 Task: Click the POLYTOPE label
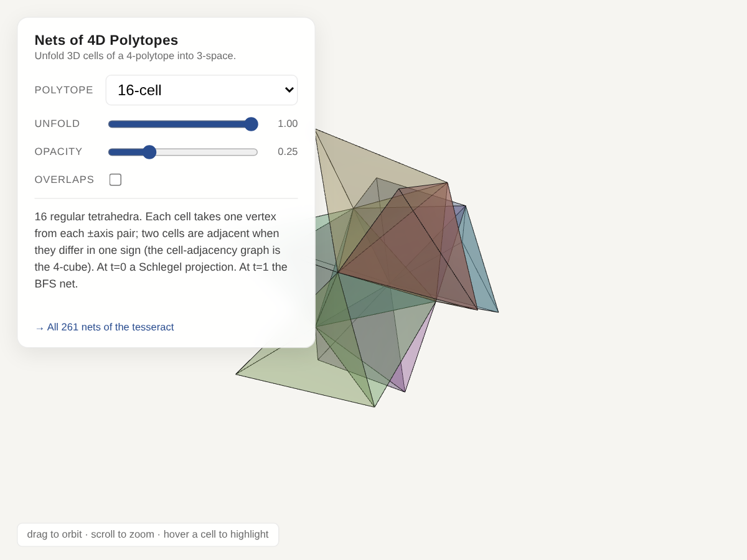(x=64, y=90)
